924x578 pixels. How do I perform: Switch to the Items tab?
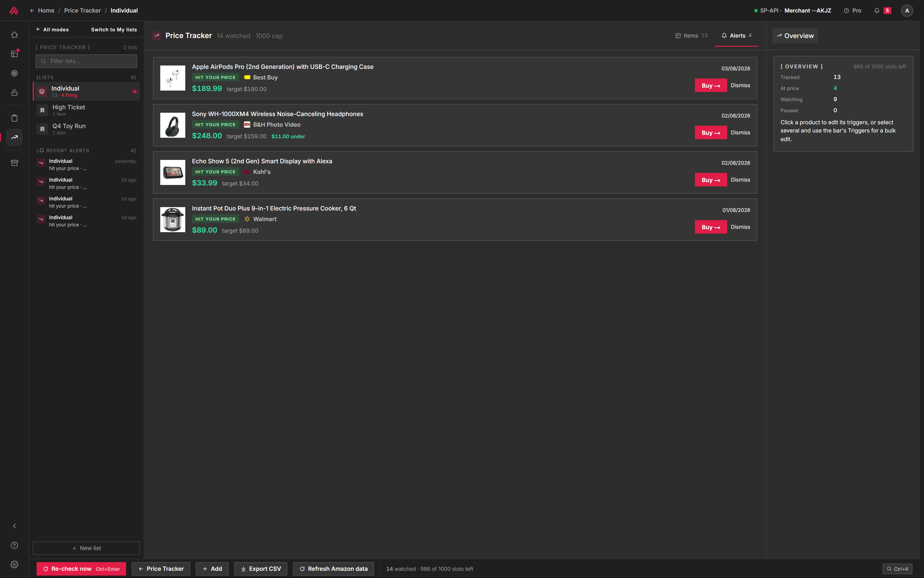tap(692, 36)
